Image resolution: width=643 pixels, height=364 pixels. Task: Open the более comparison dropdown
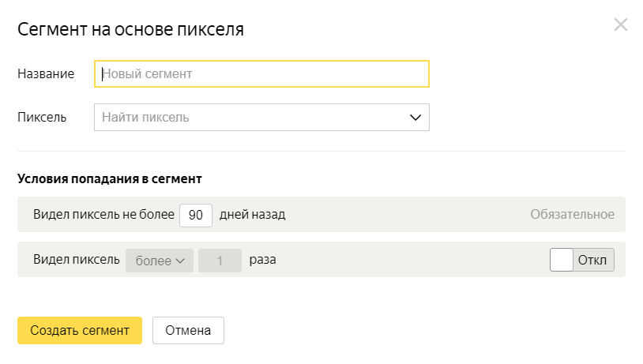tap(160, 261)
